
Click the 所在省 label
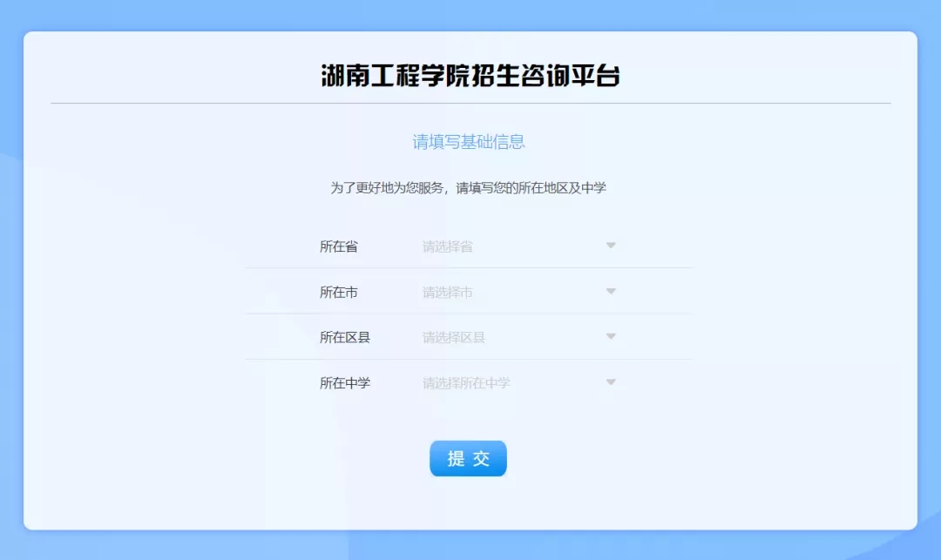[x=338, y=246]
